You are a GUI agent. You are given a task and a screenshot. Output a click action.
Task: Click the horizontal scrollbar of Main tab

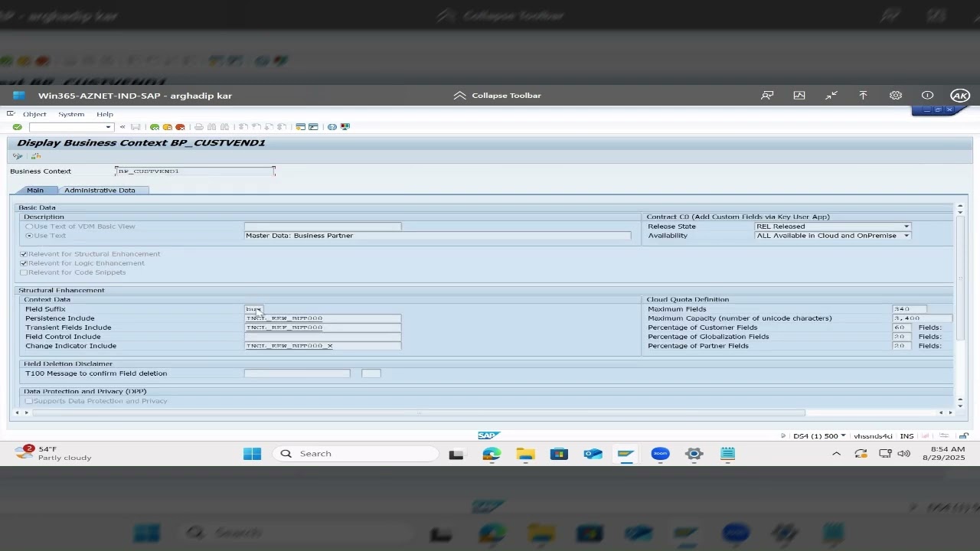pos(419,413)
